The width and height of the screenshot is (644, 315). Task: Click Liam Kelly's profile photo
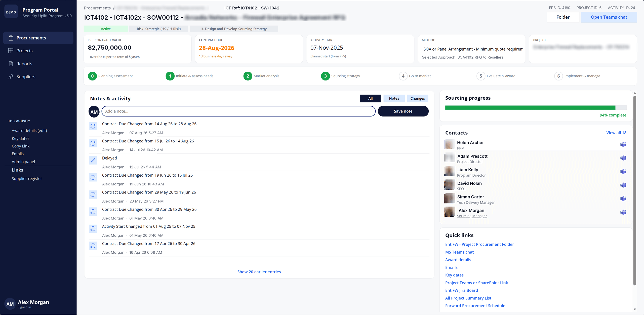pyautogui.click(x=450, y=171)
